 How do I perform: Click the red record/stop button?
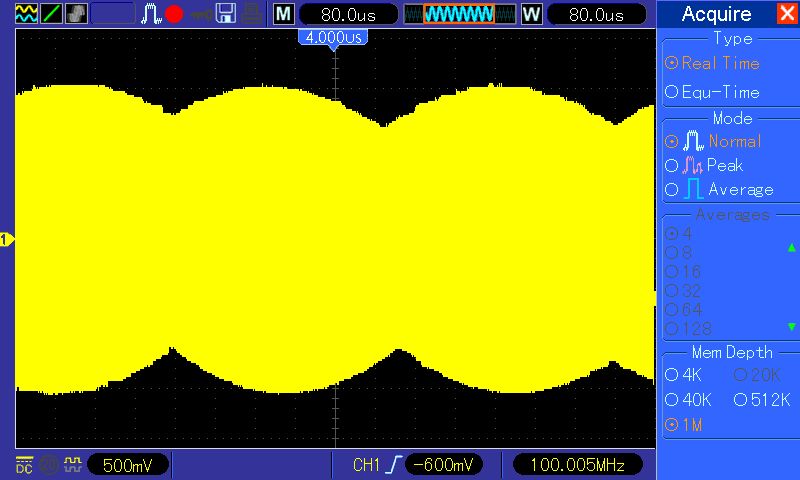[x=174, y=14]
